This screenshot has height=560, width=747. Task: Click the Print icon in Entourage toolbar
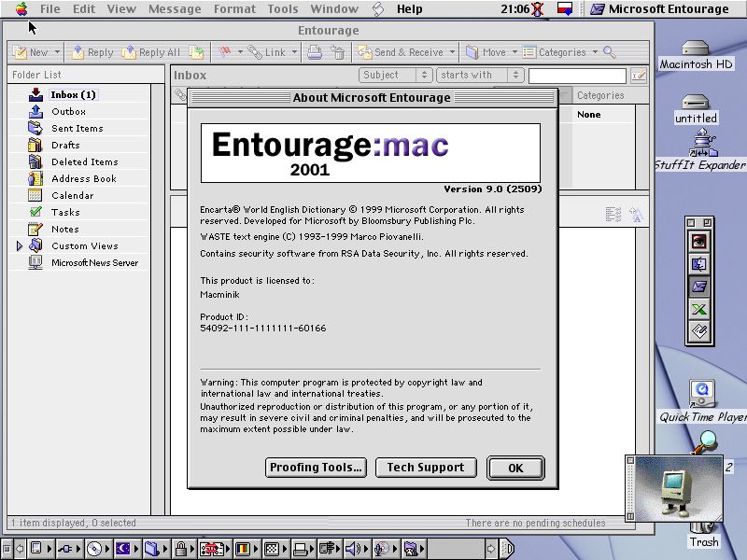(315, 52)
